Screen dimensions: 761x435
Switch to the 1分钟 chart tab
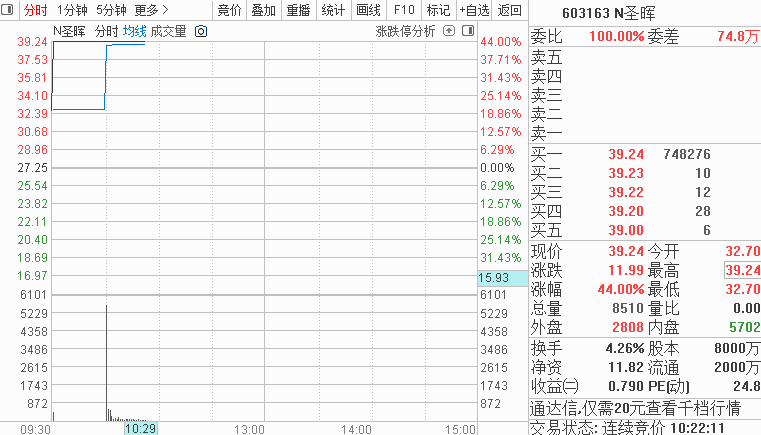point(72,10)
